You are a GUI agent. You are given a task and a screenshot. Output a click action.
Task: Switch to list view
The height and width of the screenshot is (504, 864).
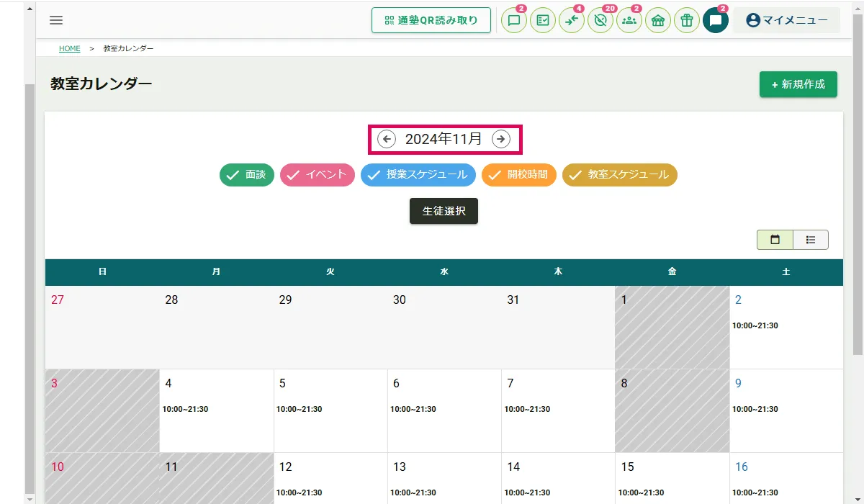click(811, 240)
